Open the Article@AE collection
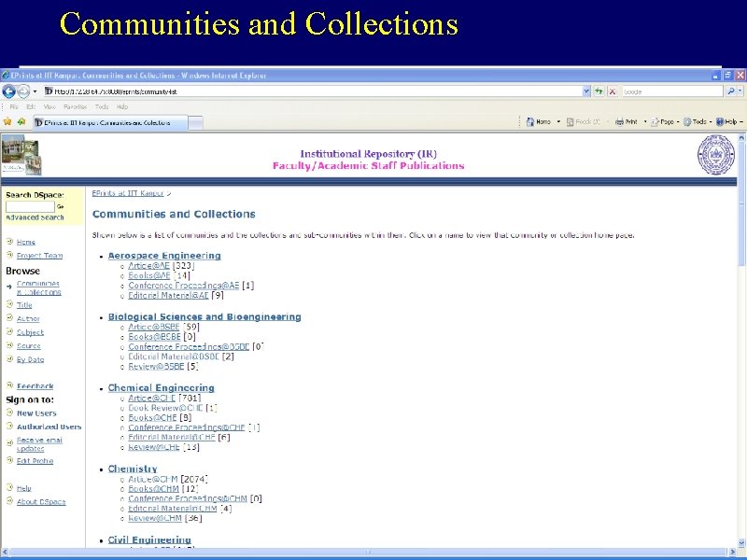Screen dimensions: 747x560 [149, 266]
